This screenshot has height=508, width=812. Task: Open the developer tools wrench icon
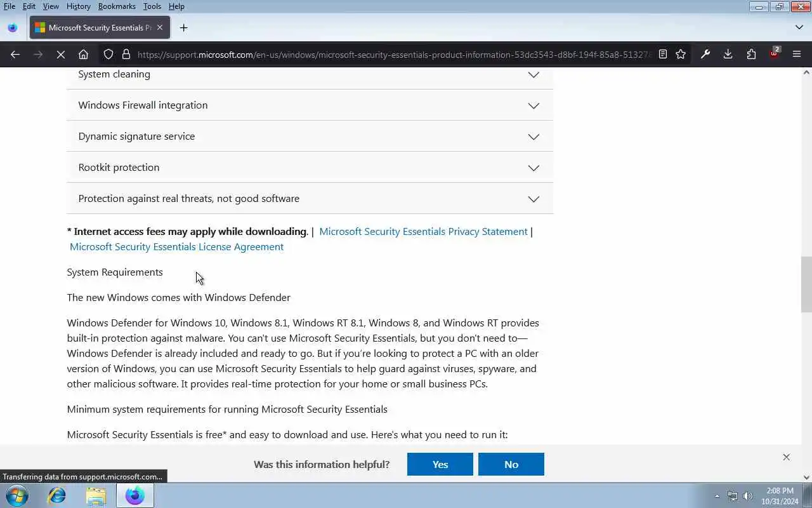pos(705,55)
